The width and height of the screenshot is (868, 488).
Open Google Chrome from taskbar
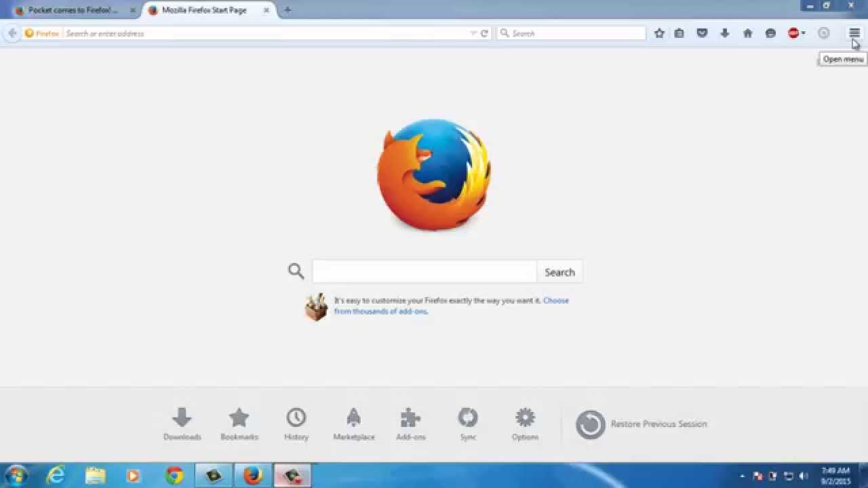[174, 476]
